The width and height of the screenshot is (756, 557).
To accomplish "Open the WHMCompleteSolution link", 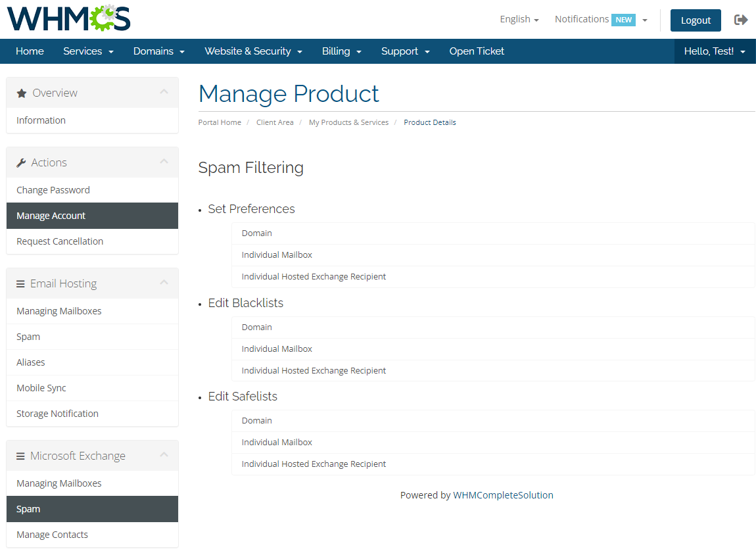I will click(503, 495).
